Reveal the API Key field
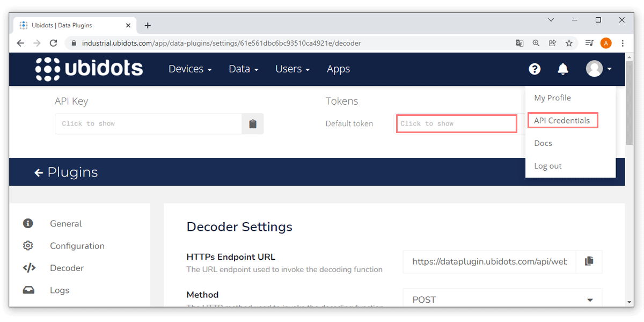 point(148,124)
